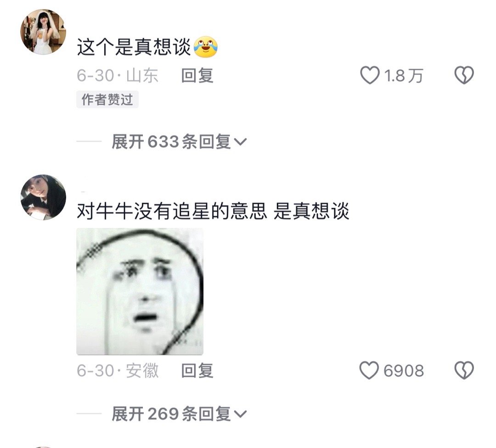
Task: Open the meme face image attachment
Action: coord(140,291)
